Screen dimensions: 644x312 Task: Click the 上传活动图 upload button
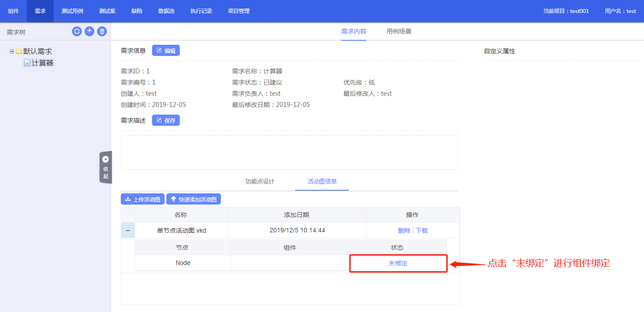(143, 199)
